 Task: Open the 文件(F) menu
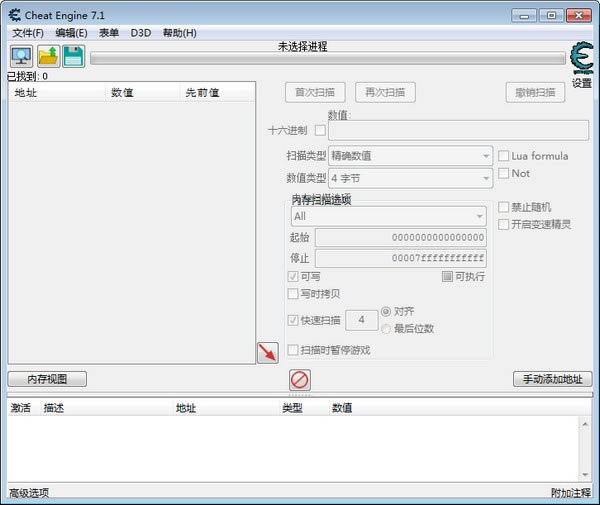(28, 33)
